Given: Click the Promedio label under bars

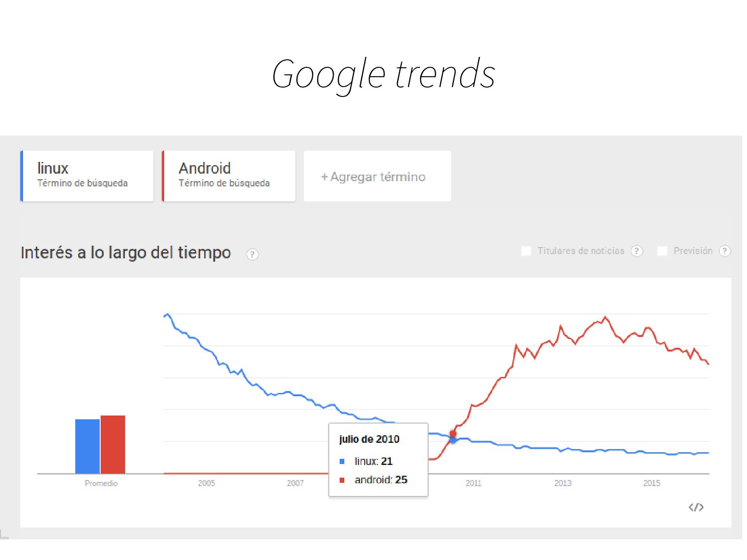Looking at the screenshot, I should (101, 483).
